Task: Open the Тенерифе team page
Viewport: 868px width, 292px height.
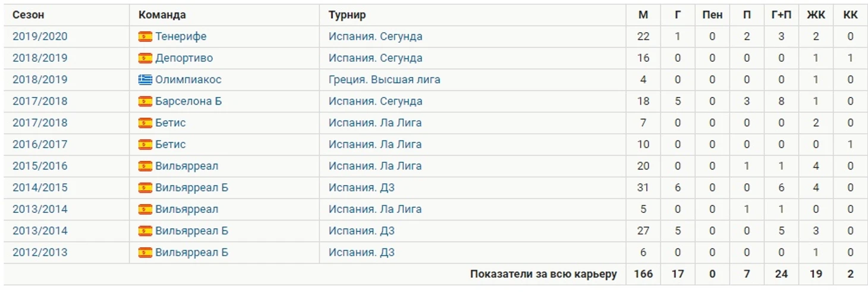Action: (x=181, y=37)
